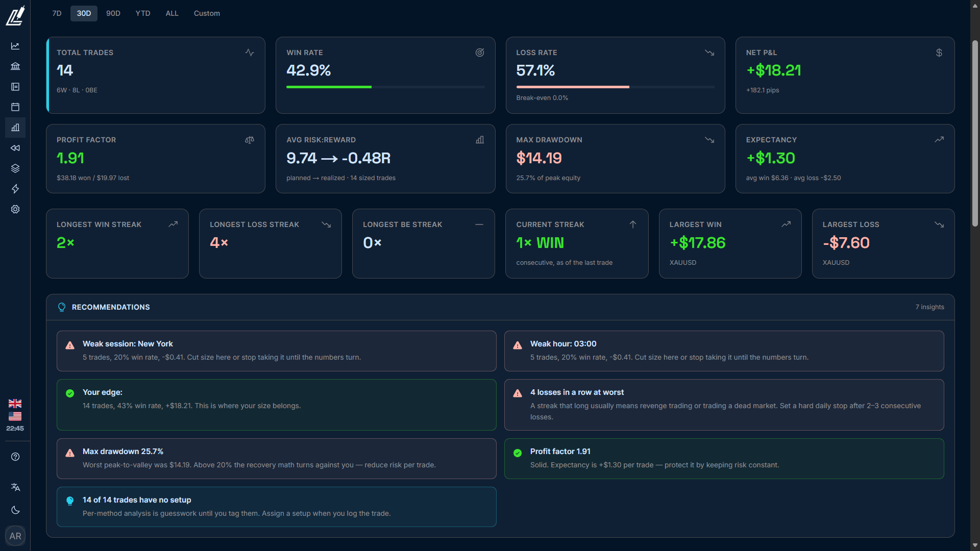980x551 pixels.
Task: Toggle dark mode moon icon
Action: (15, 510)
